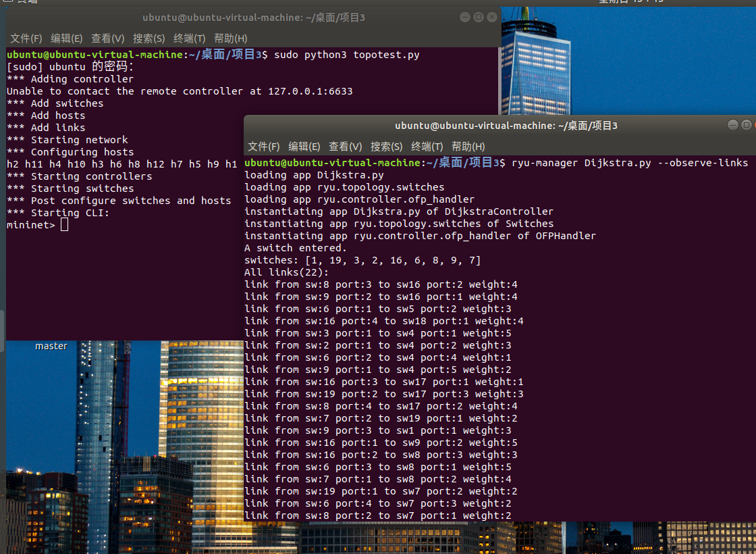This screenshot has height=554, width=756.
Task: Maximize the mininet topotest terminal window
Action: point(479,17)
